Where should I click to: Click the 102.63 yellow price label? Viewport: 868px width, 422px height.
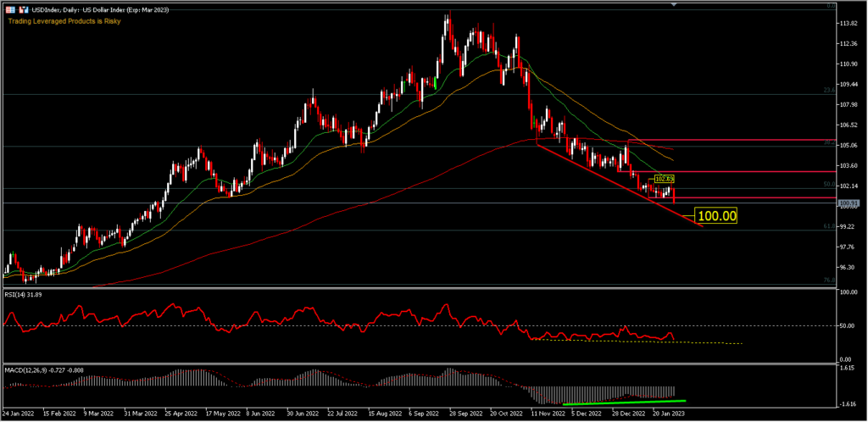click(x=664, y=179)
